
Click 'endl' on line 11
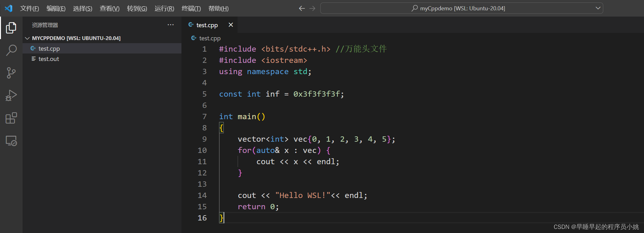click(x=326, y=162)
